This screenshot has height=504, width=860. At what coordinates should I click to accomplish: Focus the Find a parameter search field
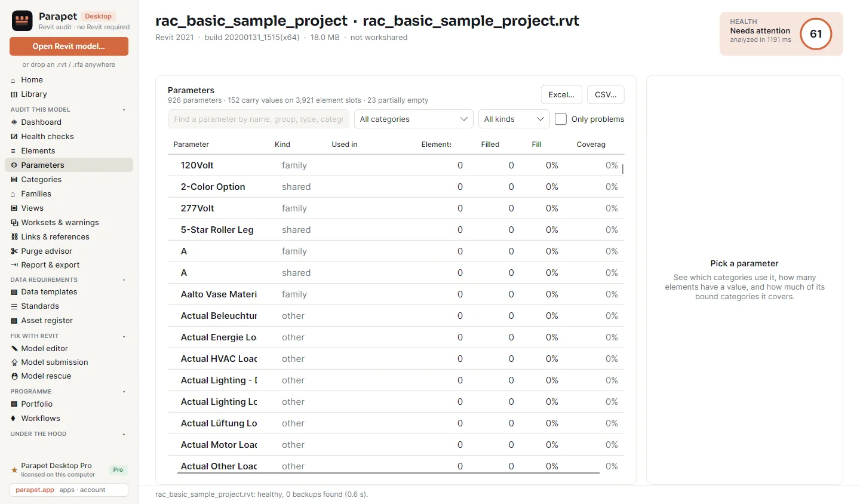pos(259,119)
